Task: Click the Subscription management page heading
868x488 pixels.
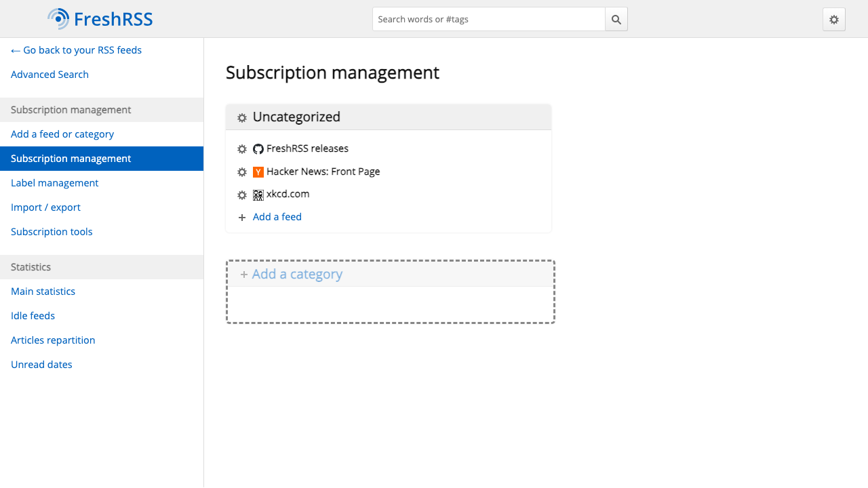Action: (332, 73)
